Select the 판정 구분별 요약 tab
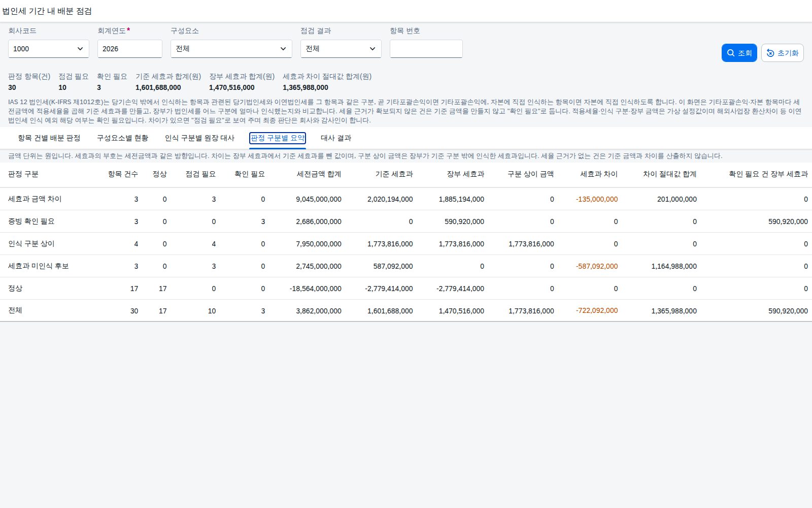This screenshot has height=508, width=812. click(x=278, y=138)
